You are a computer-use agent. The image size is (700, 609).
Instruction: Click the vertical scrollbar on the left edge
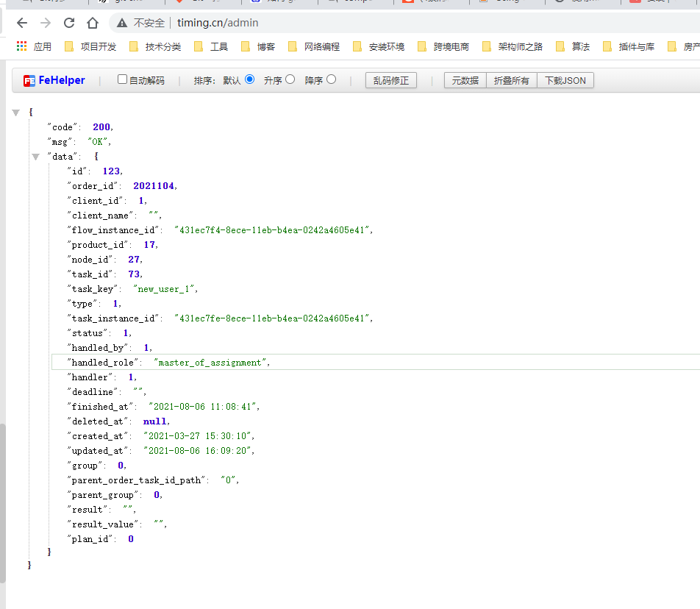pos(3,503)
